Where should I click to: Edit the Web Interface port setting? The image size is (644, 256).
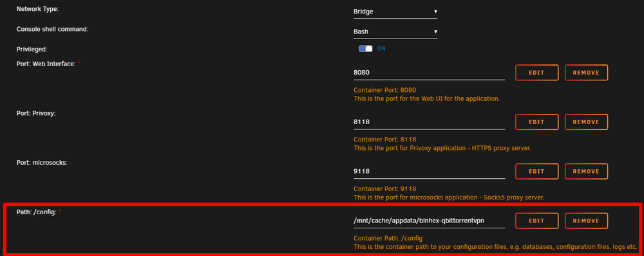[537, 73]
